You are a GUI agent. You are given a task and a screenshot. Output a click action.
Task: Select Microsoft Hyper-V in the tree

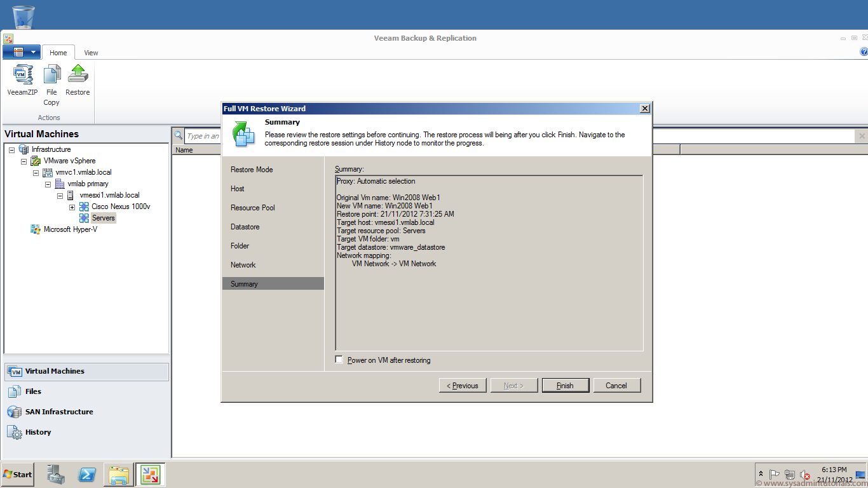click(70, 229)
